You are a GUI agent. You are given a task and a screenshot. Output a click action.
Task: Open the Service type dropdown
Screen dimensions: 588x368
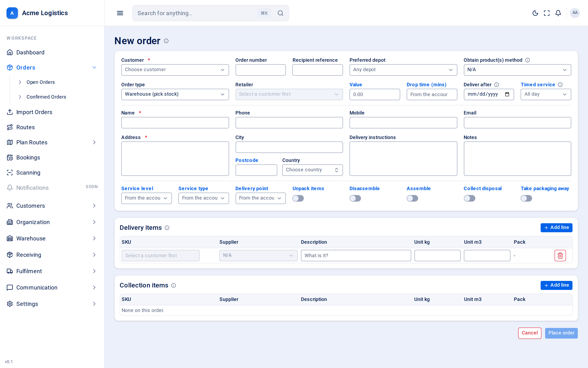pos(204,198)
